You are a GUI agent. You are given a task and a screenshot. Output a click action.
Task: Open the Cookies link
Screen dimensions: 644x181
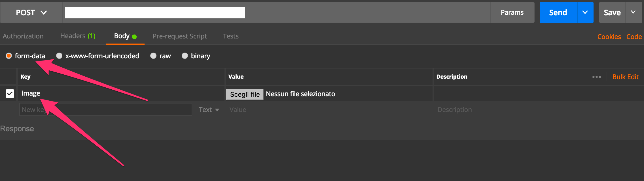coord(609,37)
